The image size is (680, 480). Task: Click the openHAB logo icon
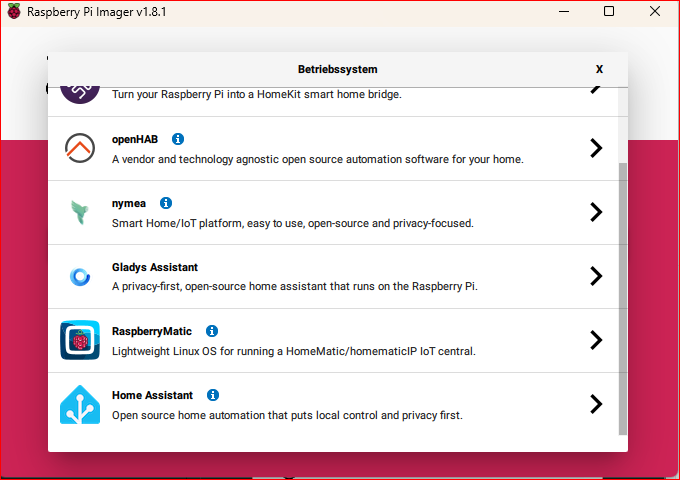[x=80, y=148]
